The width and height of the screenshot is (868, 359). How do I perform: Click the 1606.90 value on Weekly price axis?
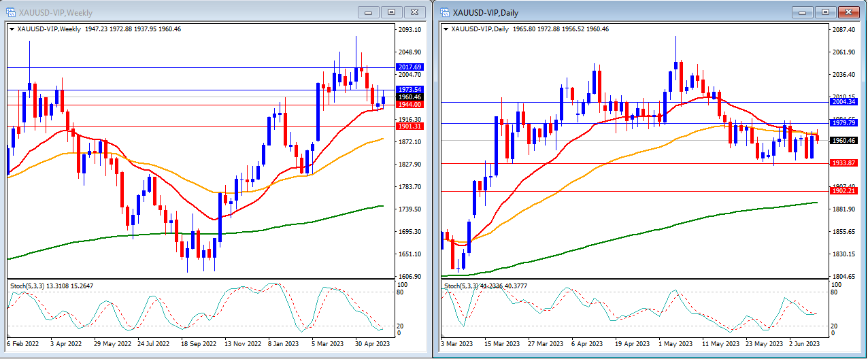[410, 277]
